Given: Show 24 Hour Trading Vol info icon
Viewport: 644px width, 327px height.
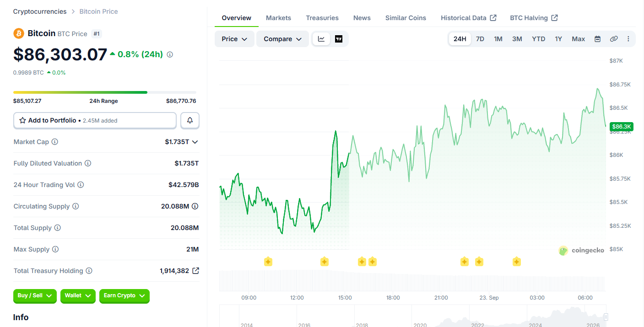Looking at the screenshot, I should pyautogui.click(x=81, y=185).
